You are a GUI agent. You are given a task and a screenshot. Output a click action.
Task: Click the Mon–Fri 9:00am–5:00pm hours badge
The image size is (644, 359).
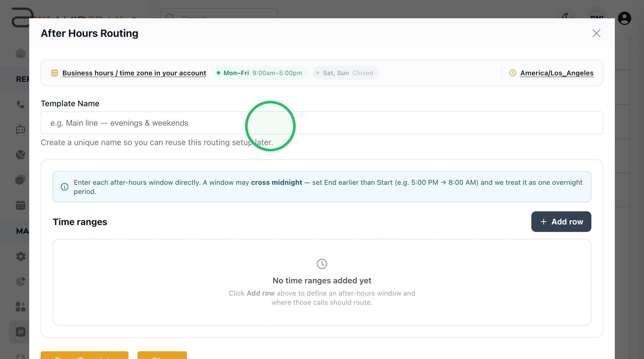pyautogui.click(x=261, y=73)
